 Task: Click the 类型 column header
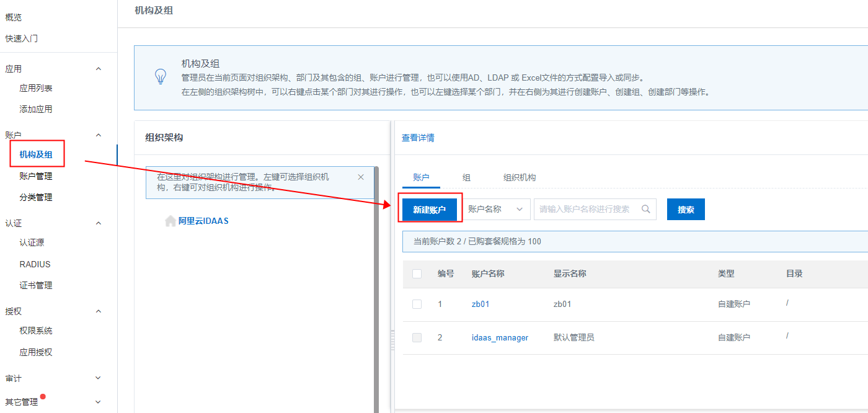[x=726, y=273]
